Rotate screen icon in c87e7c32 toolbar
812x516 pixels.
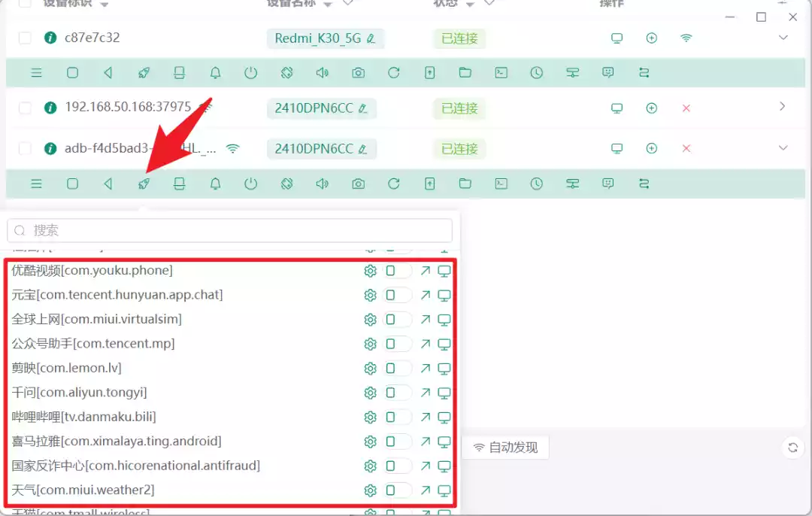tap(287, 72)
